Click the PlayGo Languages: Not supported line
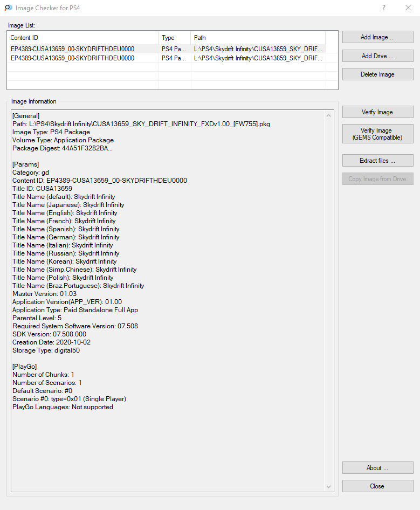Screen dimensions: 420x510 pyautogui.click(x=63, y=407)
